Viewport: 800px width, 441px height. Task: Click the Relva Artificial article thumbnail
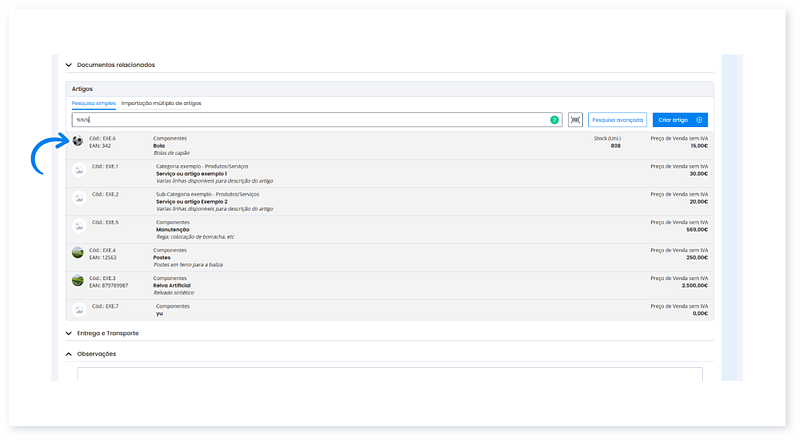tap(78, 281)
